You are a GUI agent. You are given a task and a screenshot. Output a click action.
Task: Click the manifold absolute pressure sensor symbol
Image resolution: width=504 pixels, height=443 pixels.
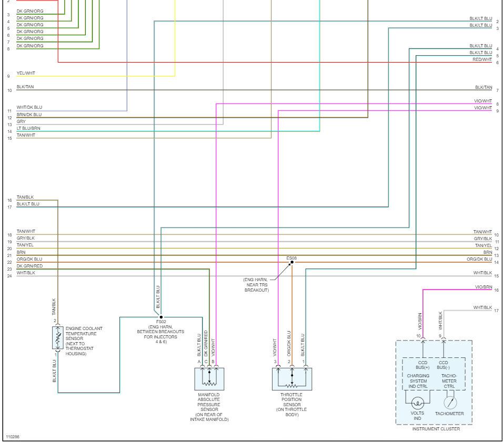[x=209, y=379]
